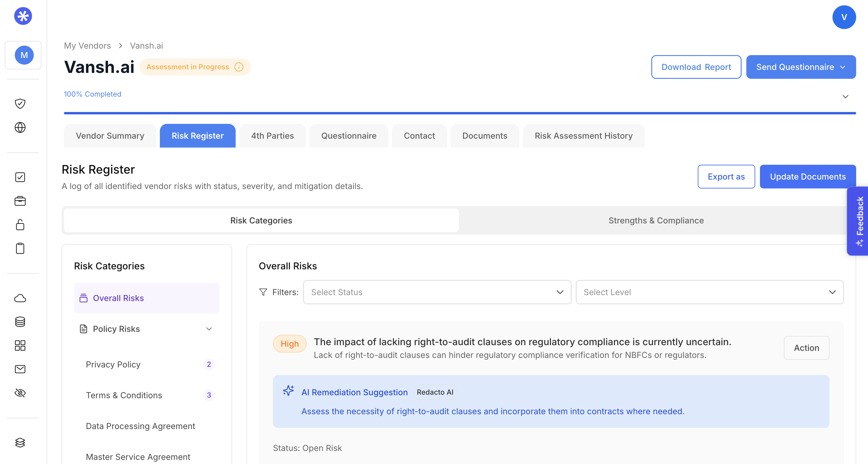This screenshot has height=464, width=868.
Task: Switch to Strengths & Compliance view
Action: coord(656,220)
